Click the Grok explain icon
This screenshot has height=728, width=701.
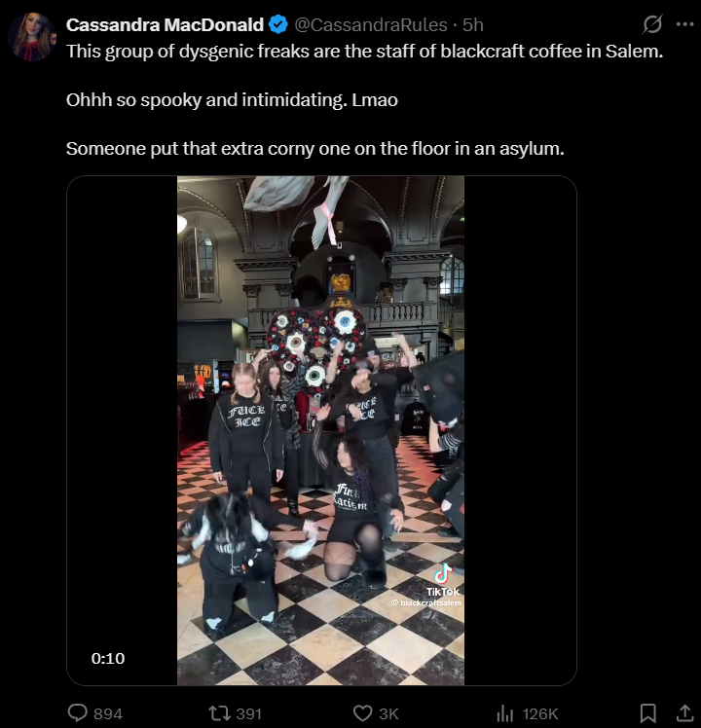(x=651, y=24)
